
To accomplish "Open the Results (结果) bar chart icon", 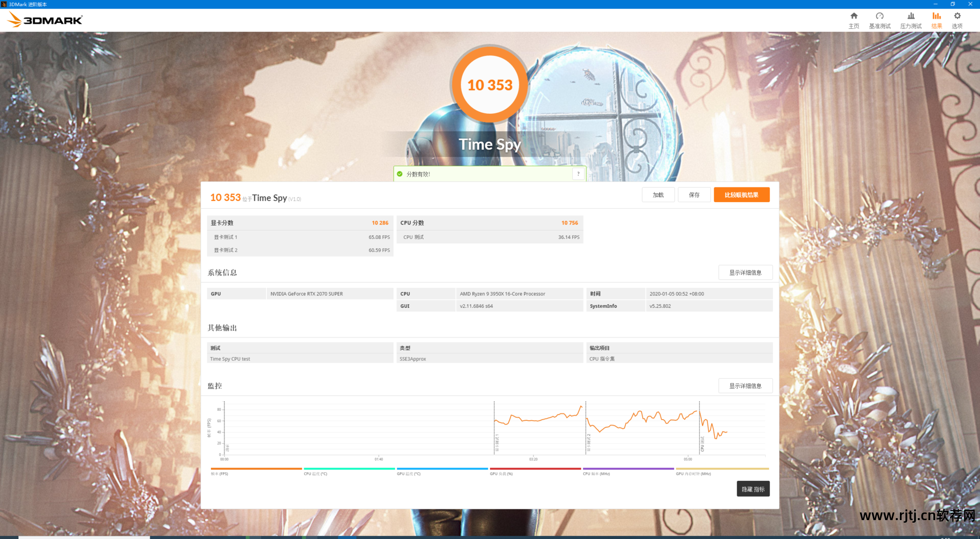I will coord(937,16).
